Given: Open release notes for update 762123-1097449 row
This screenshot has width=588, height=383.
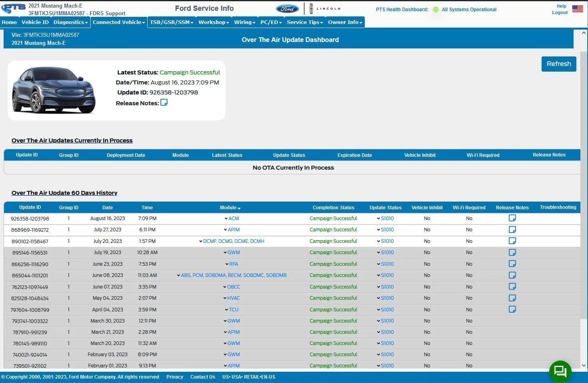Looking at the screenshot, I should coord(512,287).
